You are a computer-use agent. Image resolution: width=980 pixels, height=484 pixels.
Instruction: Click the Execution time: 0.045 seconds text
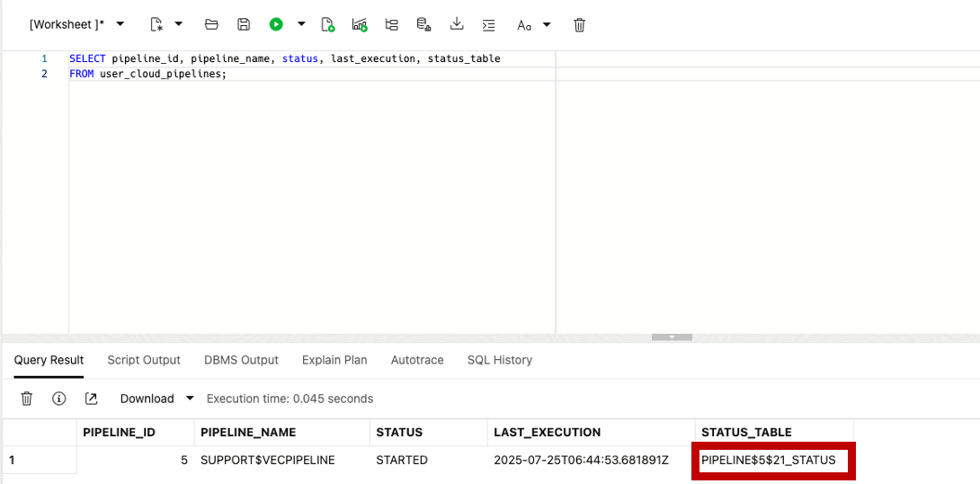[290, 399]
